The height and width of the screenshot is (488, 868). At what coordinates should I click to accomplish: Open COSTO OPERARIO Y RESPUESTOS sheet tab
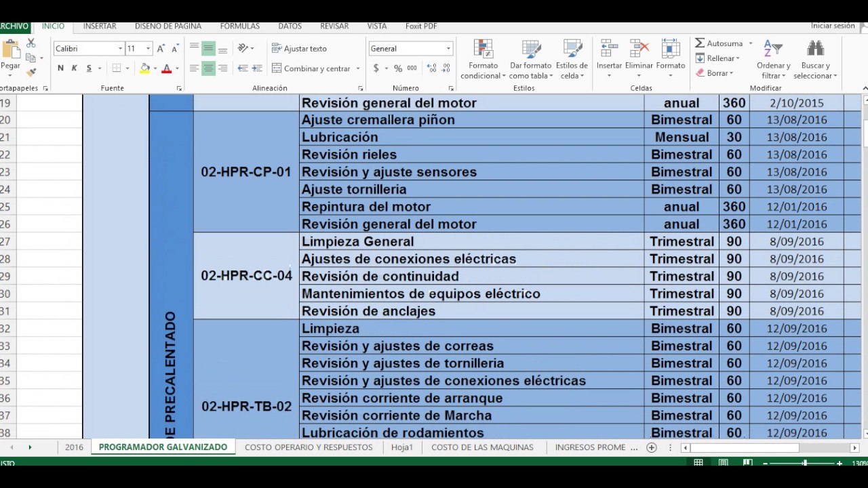point(309,447)
